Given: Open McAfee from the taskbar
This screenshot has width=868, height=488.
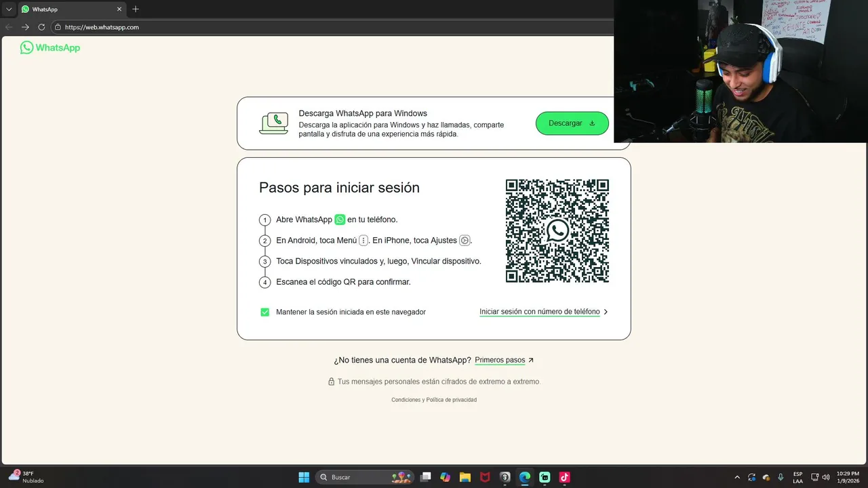Looking at the screenshot, I should point(485,477).
